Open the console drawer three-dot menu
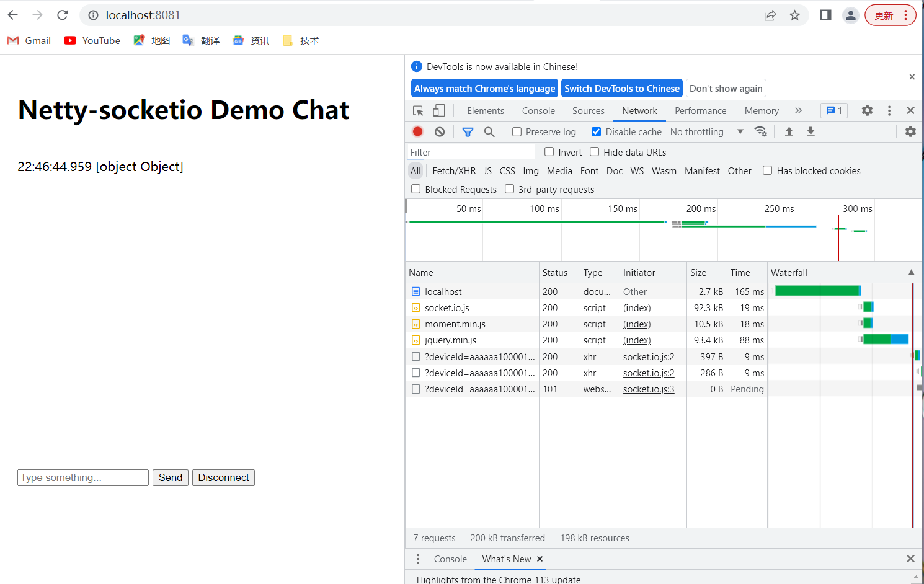The image size is (924, 584). point(418,559)
